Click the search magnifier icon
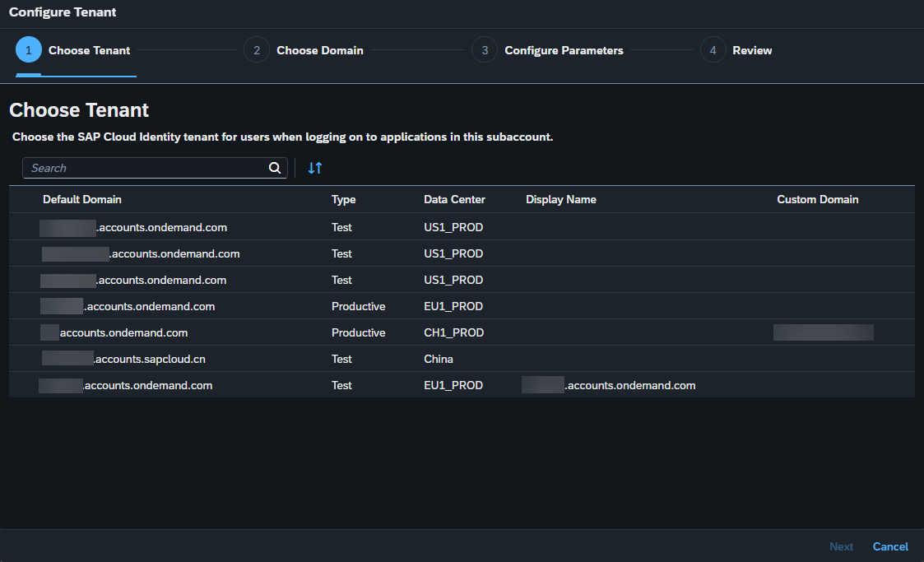Screen dimensions: 924x562 pos(275,168)
